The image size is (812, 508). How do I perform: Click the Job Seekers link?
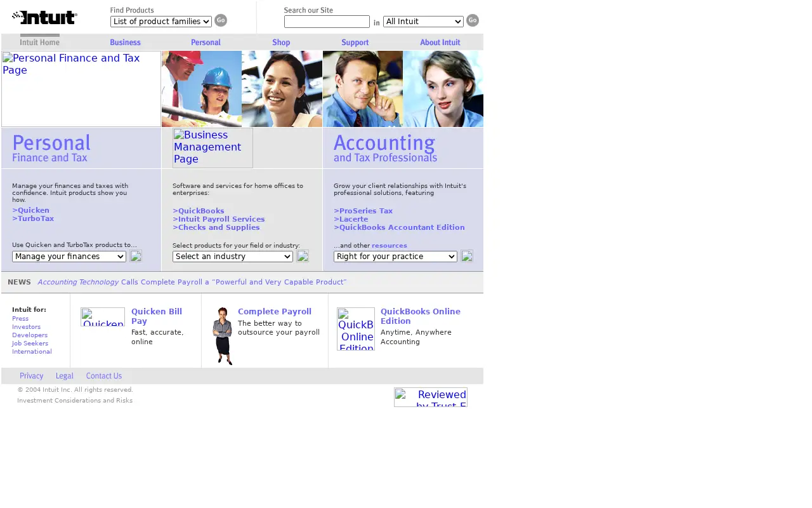[30, 344]
